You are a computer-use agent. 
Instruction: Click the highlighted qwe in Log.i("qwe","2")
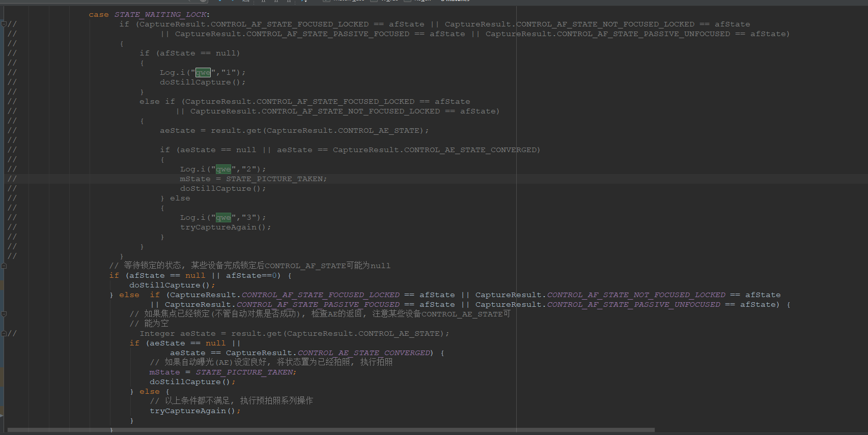point(223,169)
